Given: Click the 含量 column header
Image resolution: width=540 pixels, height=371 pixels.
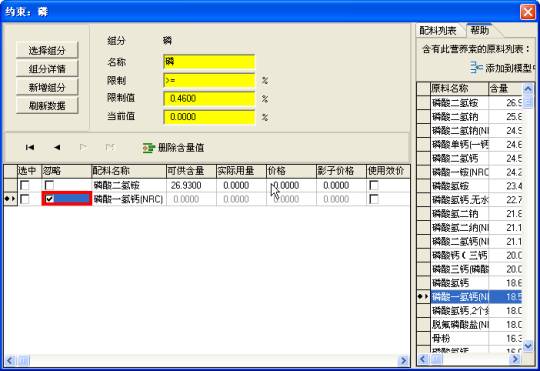Looking at the screenshot, I should click(505, 89).
